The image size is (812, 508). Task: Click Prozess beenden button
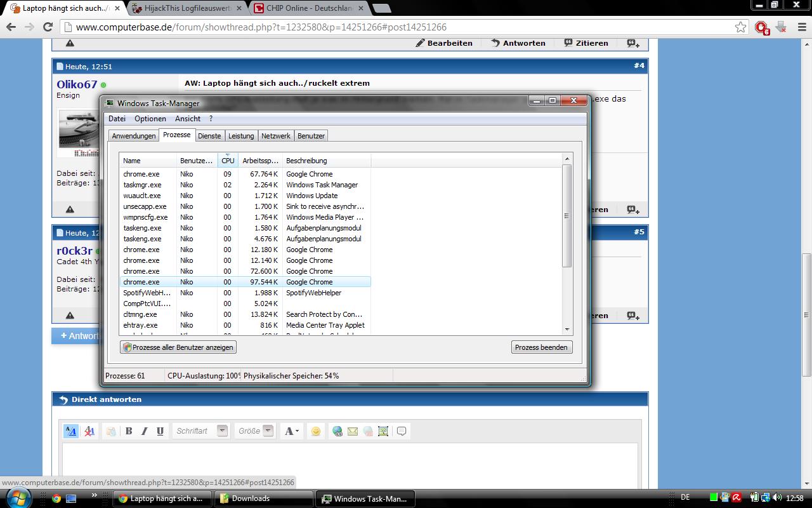(542, 347)
